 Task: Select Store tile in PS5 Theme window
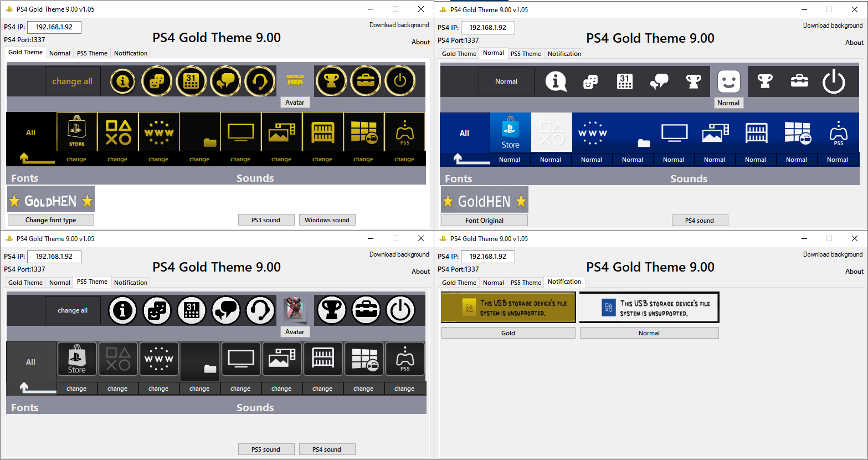[77, 359]
